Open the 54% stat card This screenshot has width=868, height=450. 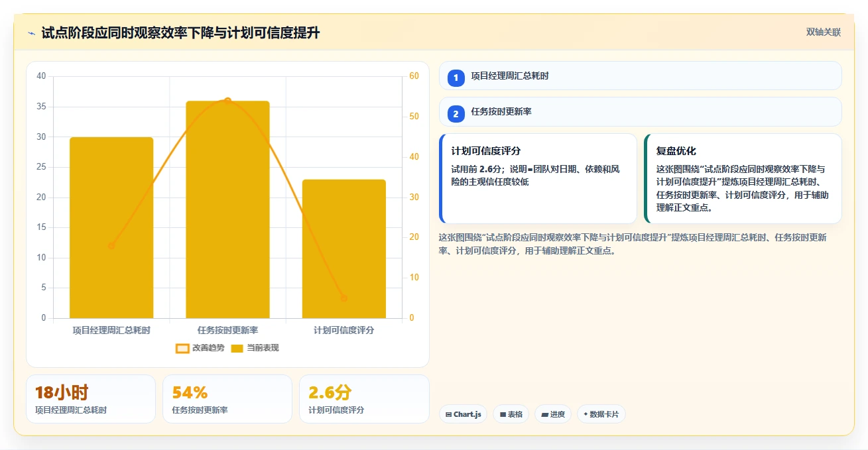(227, 399)
